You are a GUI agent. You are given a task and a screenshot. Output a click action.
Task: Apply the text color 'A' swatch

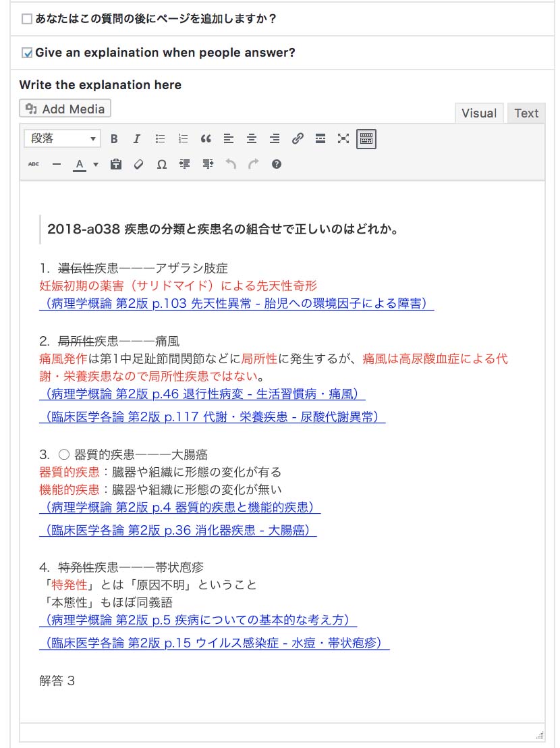tap(80, 164)
